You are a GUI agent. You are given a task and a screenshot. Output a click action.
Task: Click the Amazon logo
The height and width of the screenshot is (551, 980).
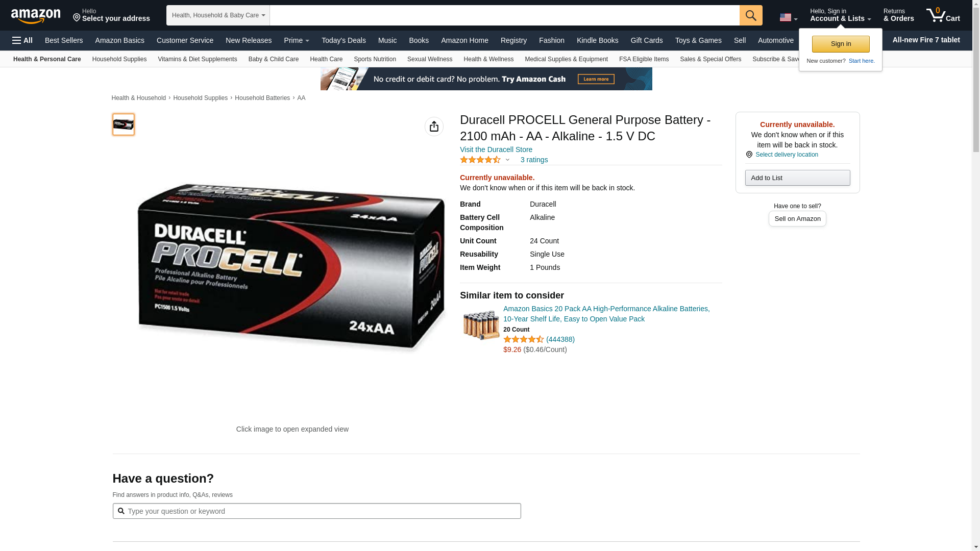[x=36, y=16]
